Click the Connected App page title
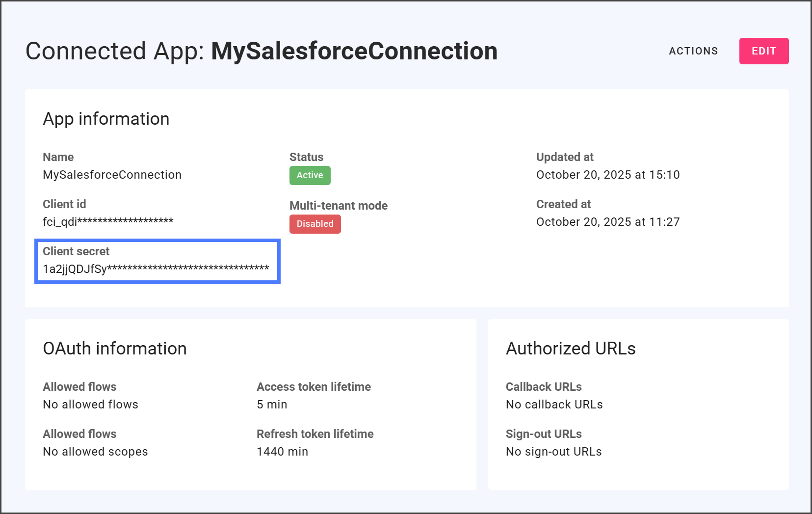Viewport: 812px width, 514px height. coord(261,51)
